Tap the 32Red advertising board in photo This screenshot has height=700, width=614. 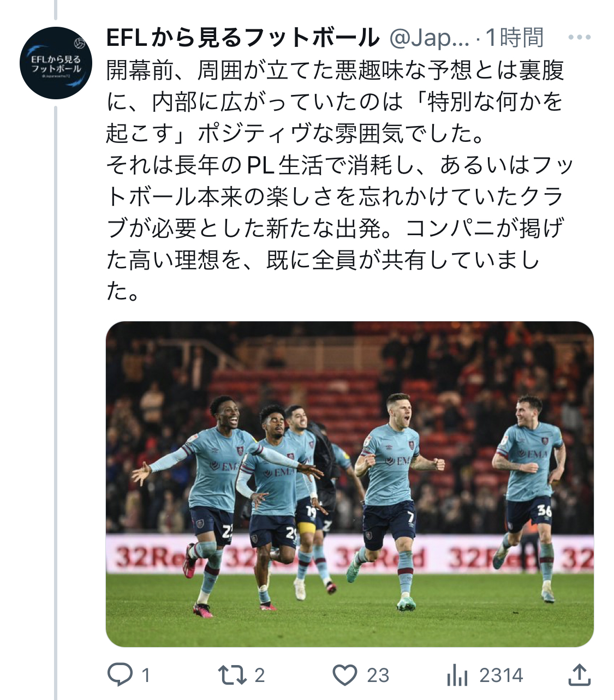coord(349,554)
